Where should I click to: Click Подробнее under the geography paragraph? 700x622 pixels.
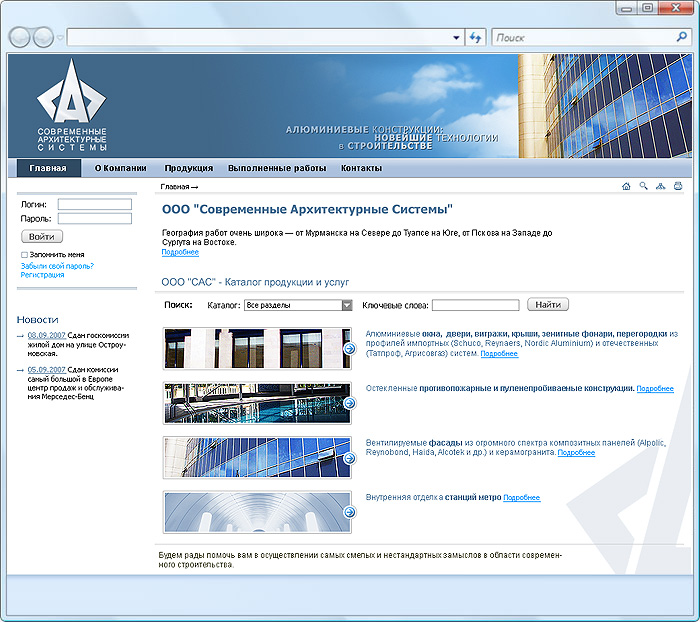(180, 252)
